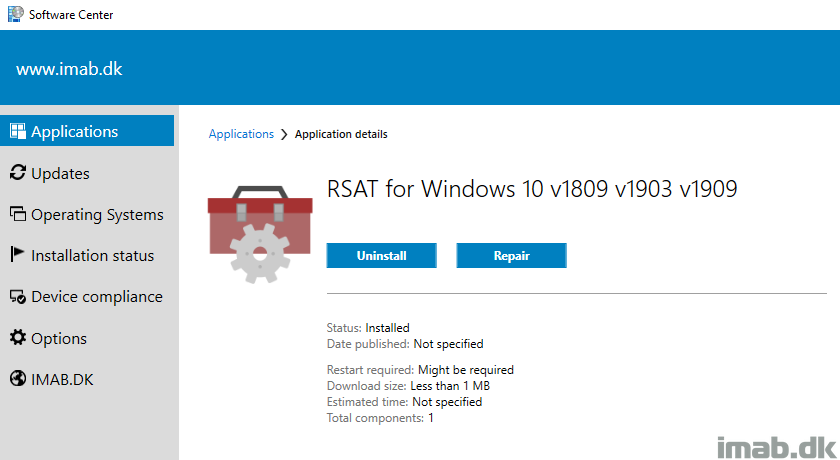
Task: Click 'Download size: Less than 1 MB'
Action: click(408, 386)
